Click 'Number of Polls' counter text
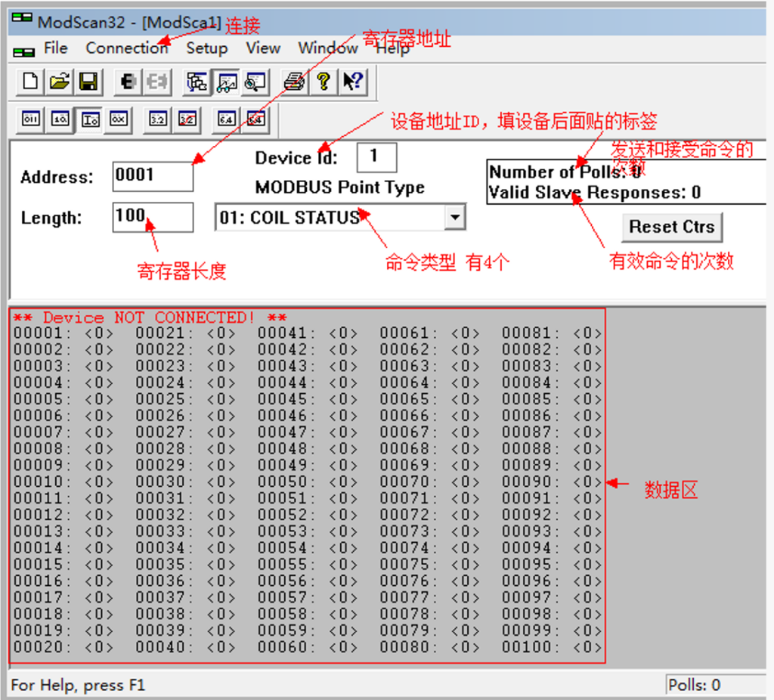 (x=565, y=172)
